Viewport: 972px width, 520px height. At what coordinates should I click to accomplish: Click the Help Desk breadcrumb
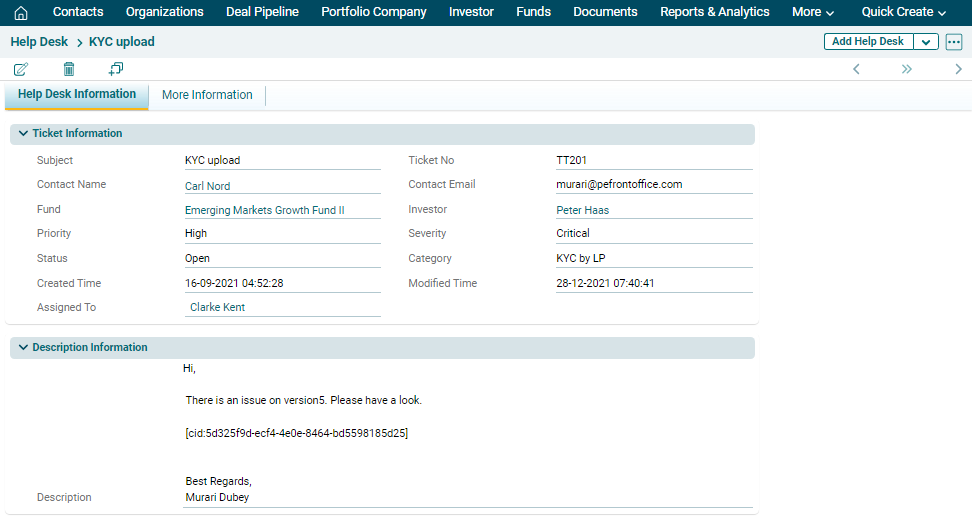39,42
